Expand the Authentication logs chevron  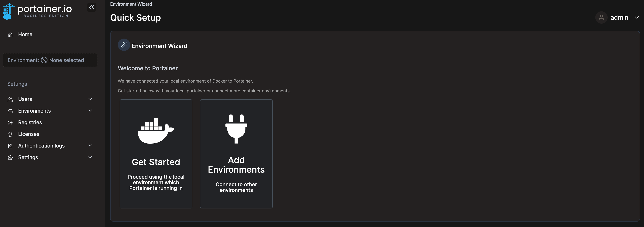tap(90, 146)
